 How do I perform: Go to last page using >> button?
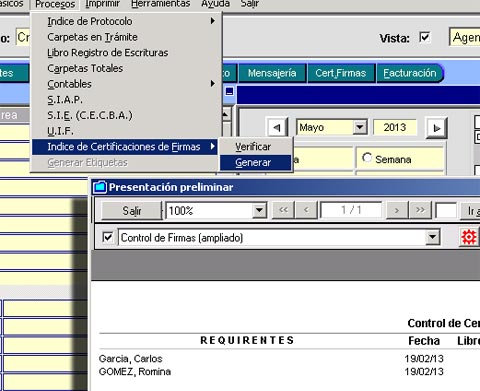420,210
